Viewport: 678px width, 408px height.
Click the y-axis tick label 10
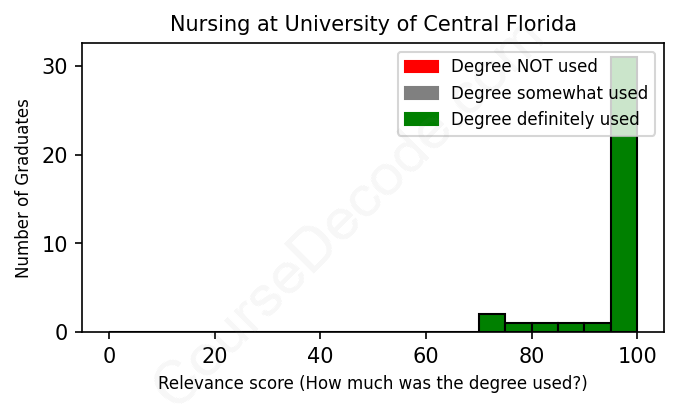(x=55, y=243)
